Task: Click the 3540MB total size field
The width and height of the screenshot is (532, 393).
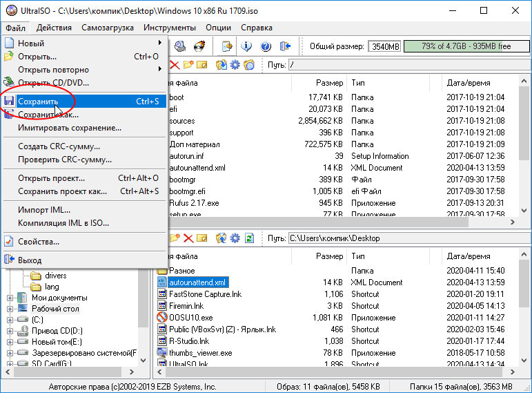Action: pyautogui.click(x=384, y=46)
